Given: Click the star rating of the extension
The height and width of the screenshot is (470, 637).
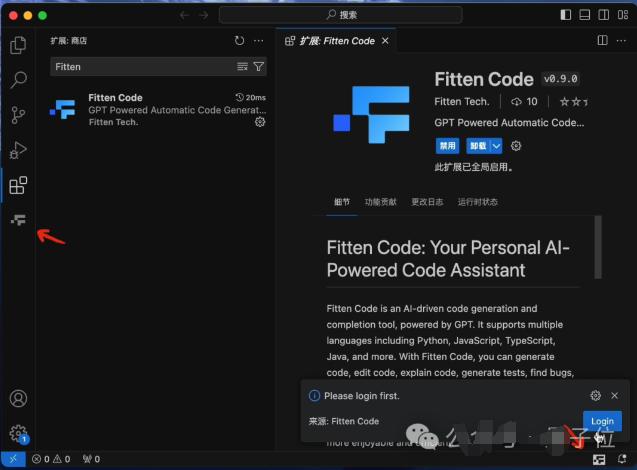Looking at the screenshot, I should click(x=573, y=102).
